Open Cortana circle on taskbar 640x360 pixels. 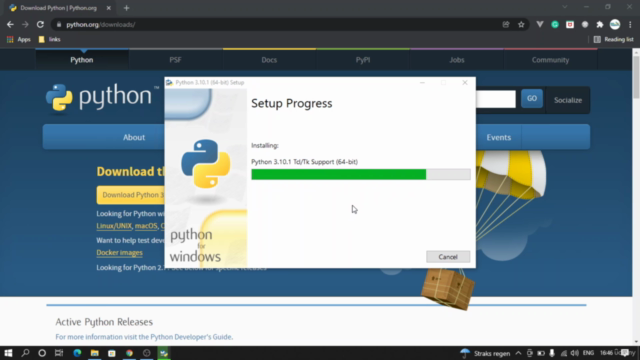[x=42, y=353]
